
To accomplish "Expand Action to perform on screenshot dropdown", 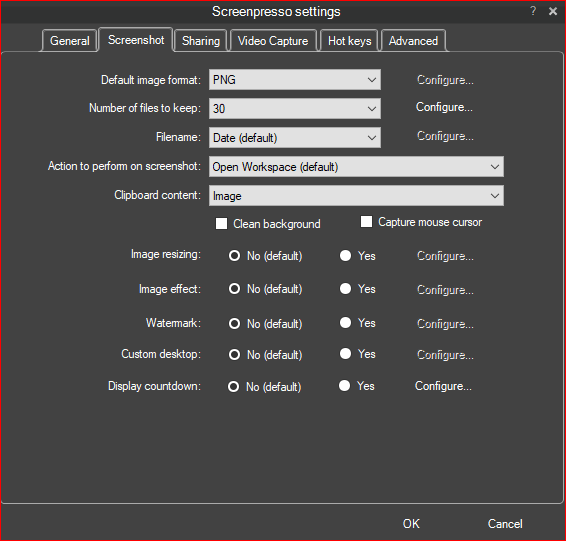I will [x=356, y=167].
